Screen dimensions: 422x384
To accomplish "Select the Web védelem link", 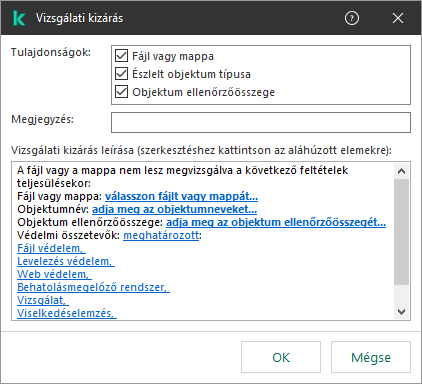I will tap(54, 274).
